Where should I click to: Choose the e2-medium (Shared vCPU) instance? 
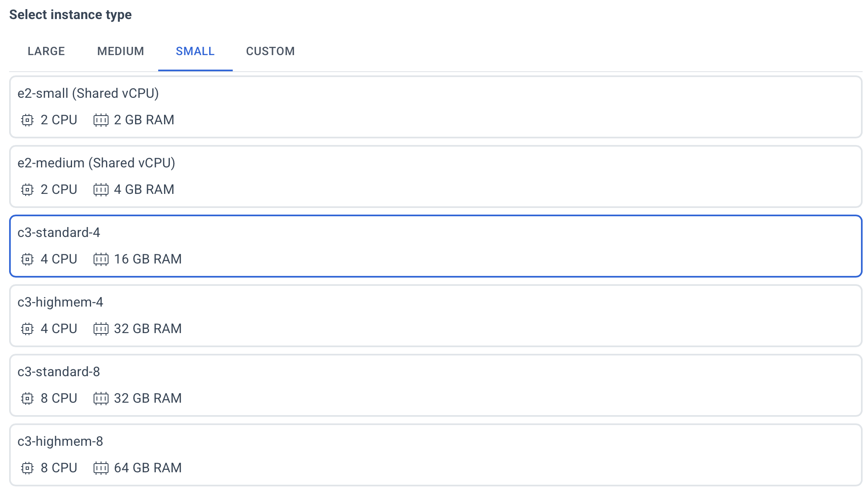click(435, 176)
